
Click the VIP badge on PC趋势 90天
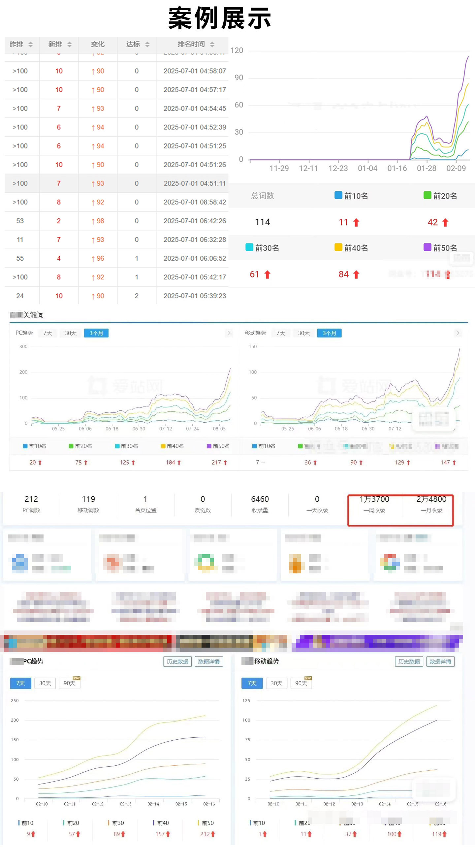click(x=77, y=678)
